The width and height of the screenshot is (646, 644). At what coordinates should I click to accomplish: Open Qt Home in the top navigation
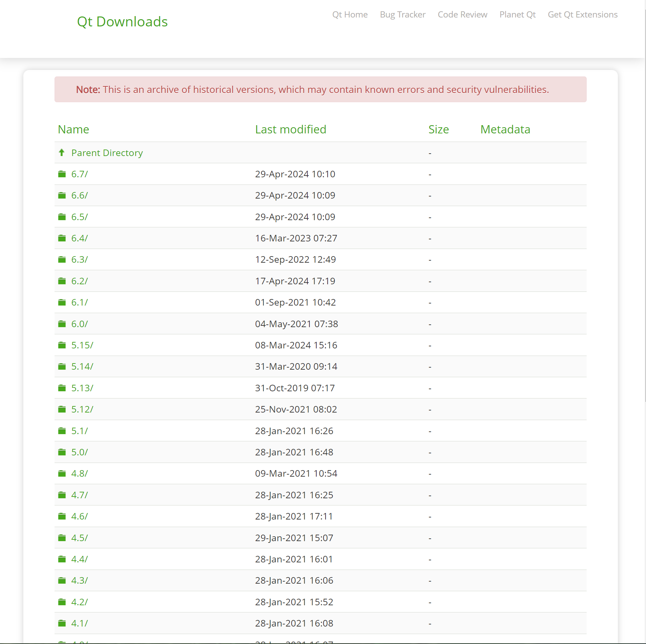pyautogui.click(x=350, y=15)
